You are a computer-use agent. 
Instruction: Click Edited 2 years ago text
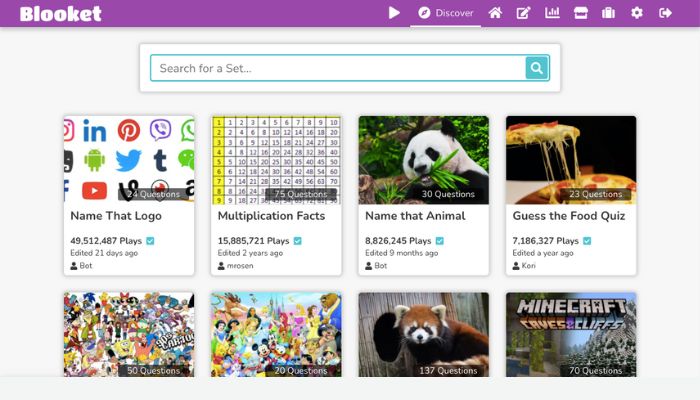tap(250, 253)
